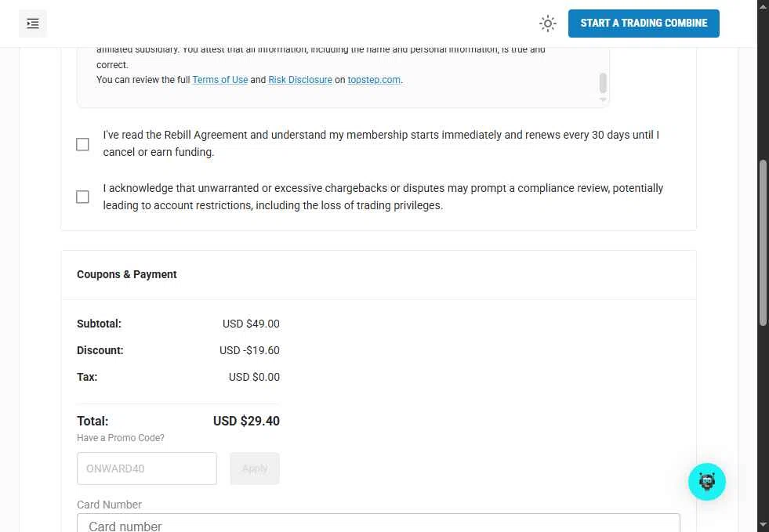Click the page scrollbar down arrow
This screenshot has height=532, width=769.
pyautogui.click(x=763, y=524)
